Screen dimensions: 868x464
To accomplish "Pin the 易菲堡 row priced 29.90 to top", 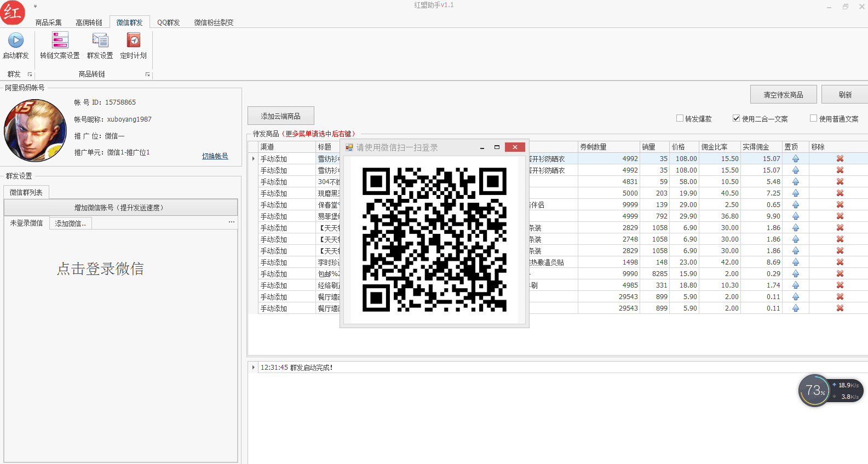I will (x=796, y=216).
